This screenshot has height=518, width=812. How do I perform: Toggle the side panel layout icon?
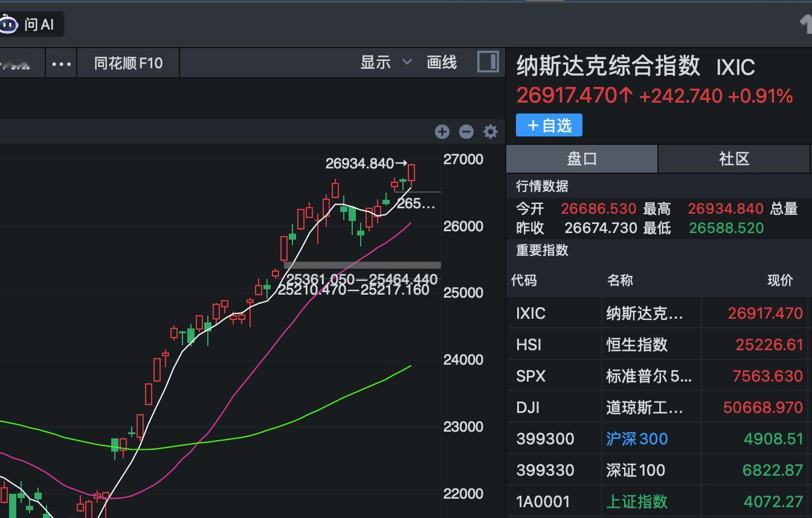pos(488,62)
